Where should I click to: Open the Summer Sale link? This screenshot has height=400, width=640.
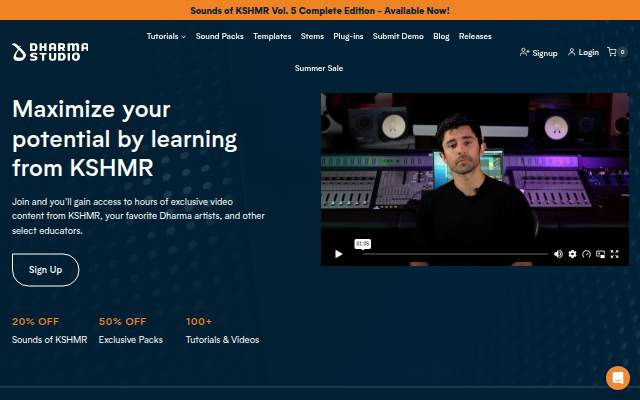319,68
